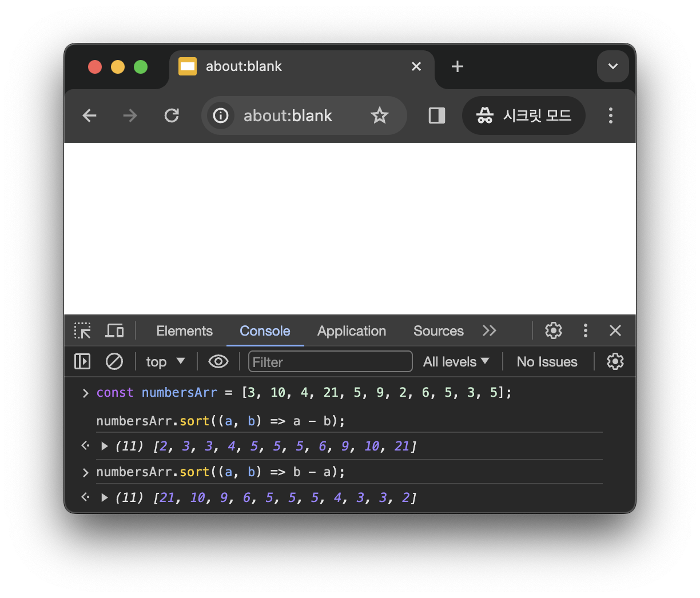Click the window's red close button
700x598 pixels.
point(95,67)
